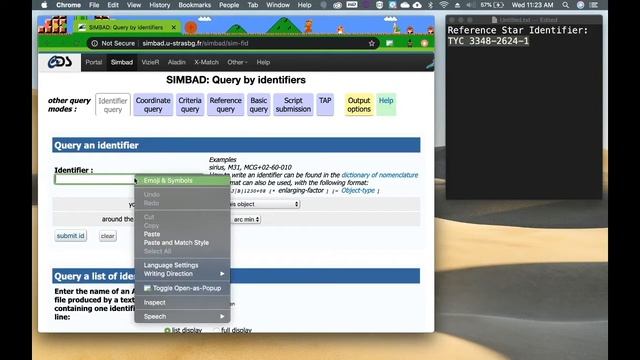
Task: Open Language Settings from context menu
Action: click(x=182, y=265)
